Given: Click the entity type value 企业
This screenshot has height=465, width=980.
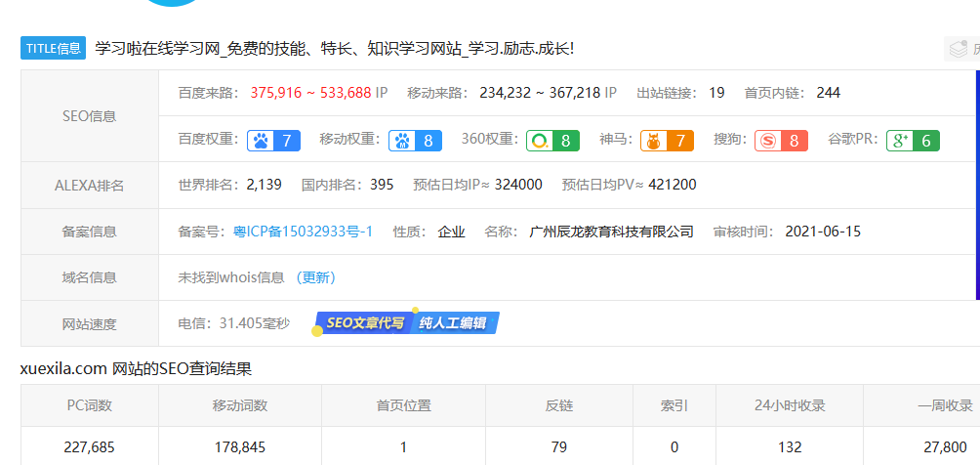Looking at the screenshot, I should tap(451, 232).
